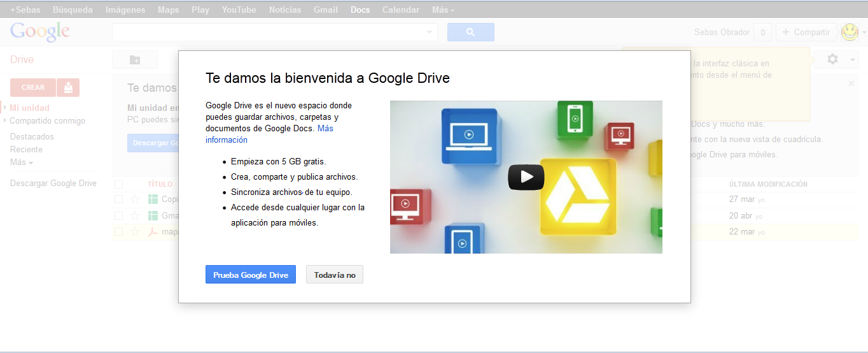Open the notifications counter showing 0
The width and height of the screenshot is (868, 353).
coord(763,32)
